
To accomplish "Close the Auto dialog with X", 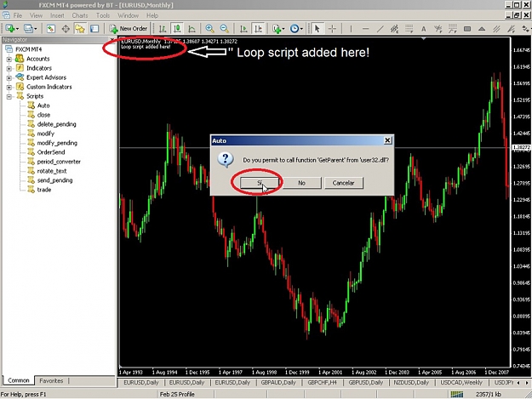I will (387, 140).
